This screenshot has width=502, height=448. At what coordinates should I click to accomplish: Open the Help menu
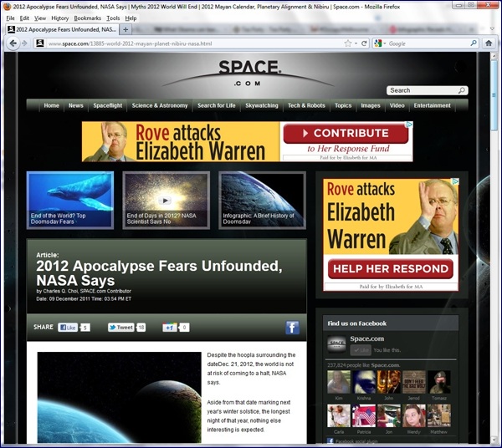(131, 18)
